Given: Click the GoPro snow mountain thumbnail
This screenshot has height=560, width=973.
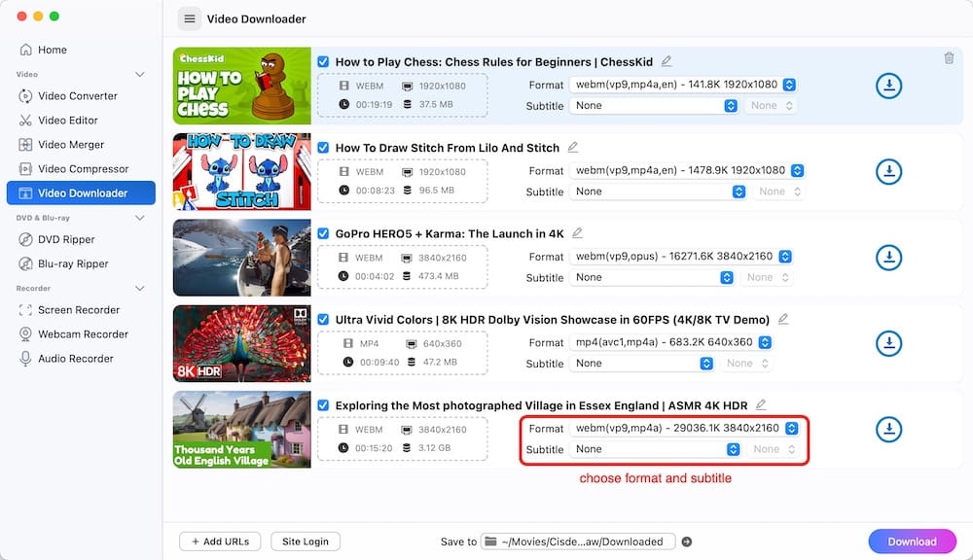Looking at the screenshot, I should (242, 258).
